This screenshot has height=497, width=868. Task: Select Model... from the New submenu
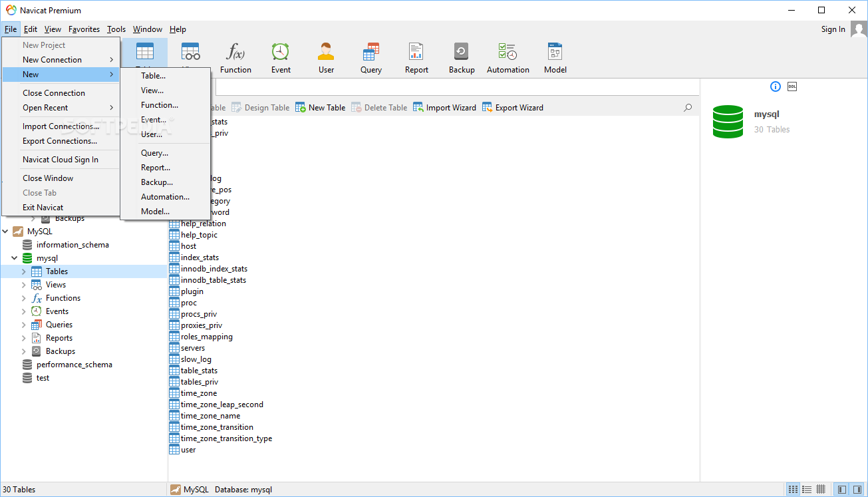(166, 212)
